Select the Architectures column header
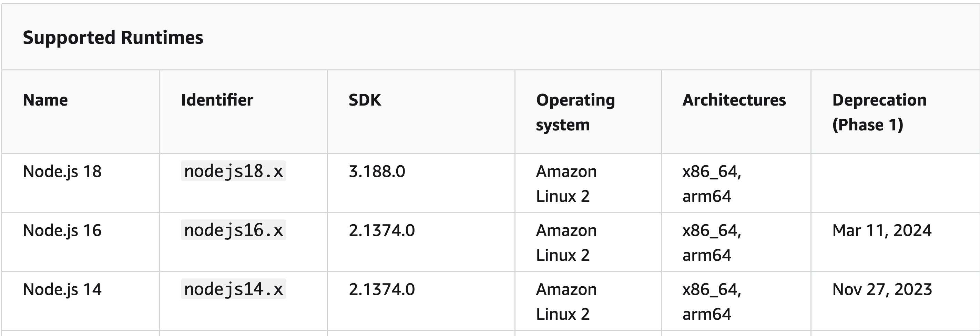This screenshot has width=980, height=336. coord(734,100)
